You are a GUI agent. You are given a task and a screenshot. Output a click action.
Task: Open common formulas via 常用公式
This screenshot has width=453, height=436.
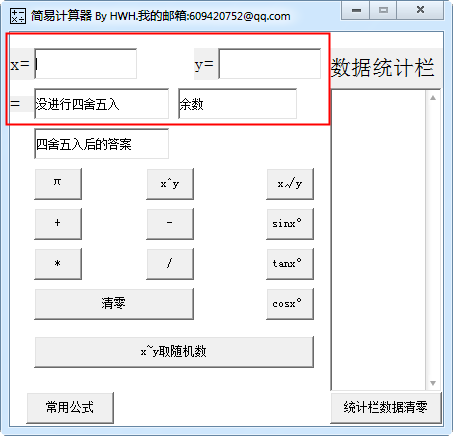pyautogui.click(x=70, y=408)
